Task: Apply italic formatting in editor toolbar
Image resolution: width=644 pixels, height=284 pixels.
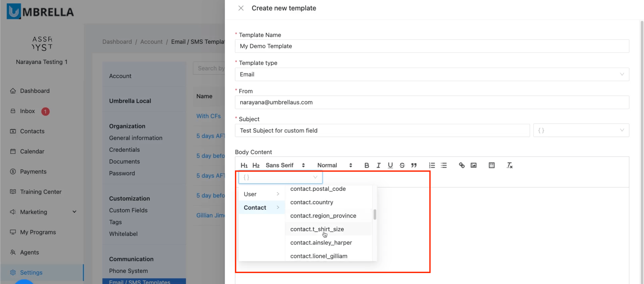Action: point(378,165)
